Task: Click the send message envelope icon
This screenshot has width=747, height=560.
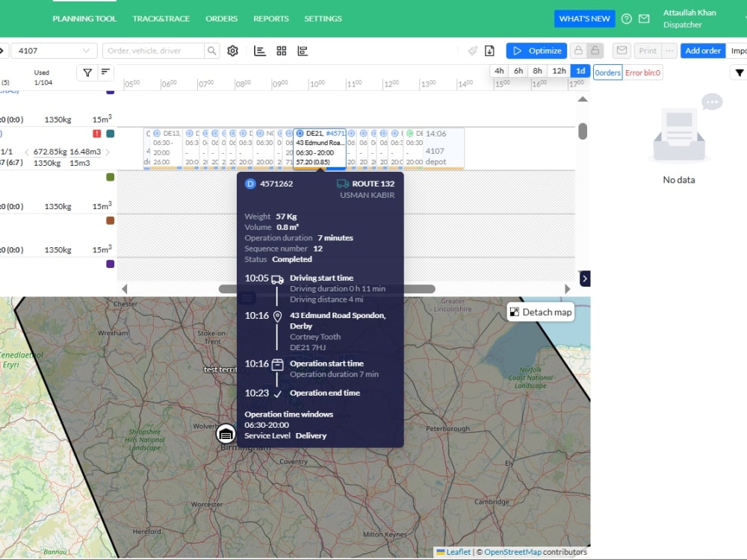Action: tap(622, 51)
